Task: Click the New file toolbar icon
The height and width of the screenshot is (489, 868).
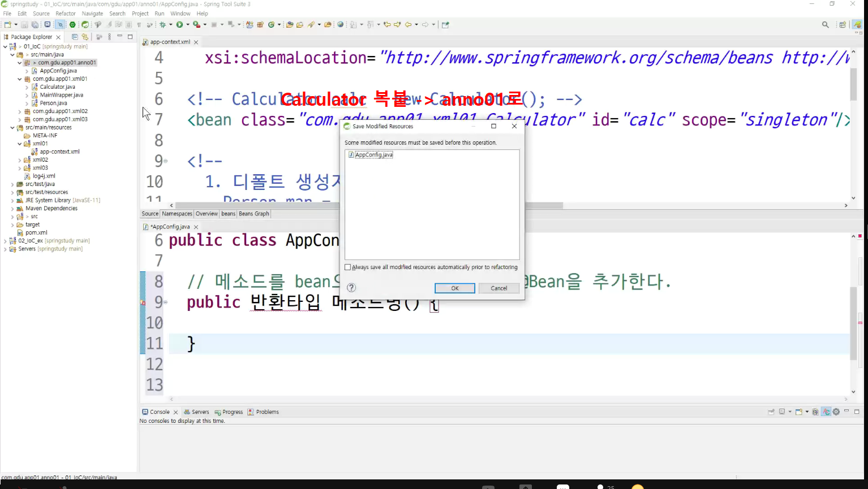Action: point(7,25)
